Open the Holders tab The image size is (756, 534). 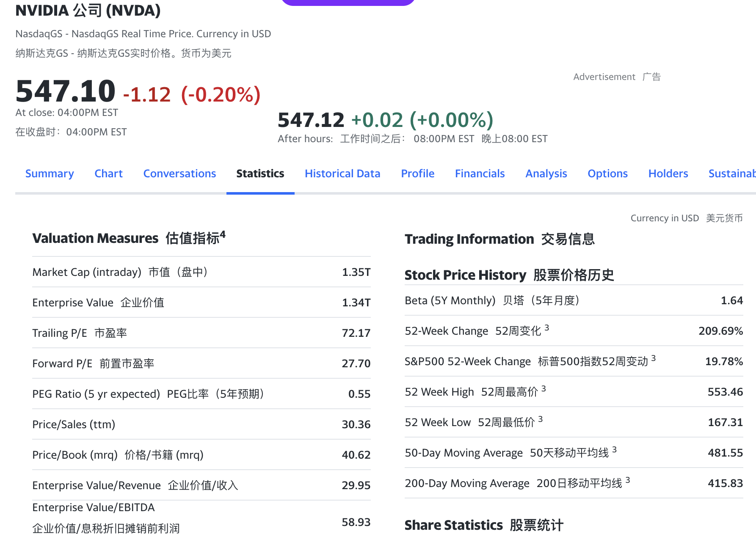pyautogui.click(x=668, y=173)
